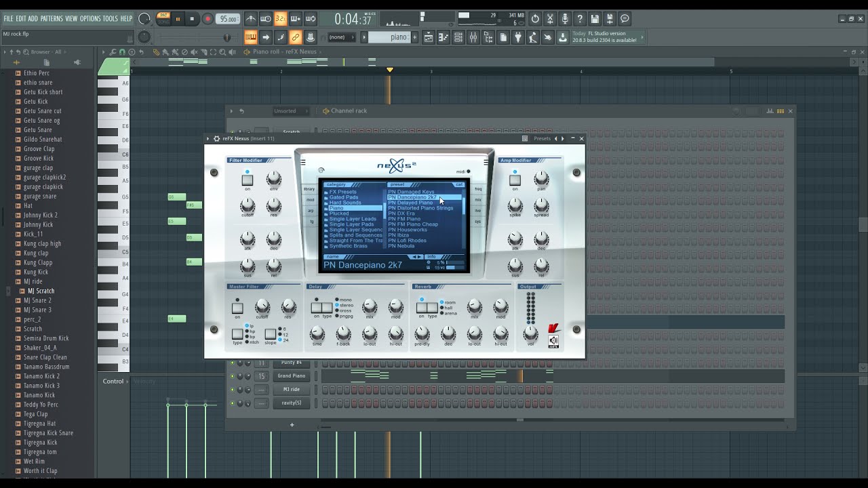Open the TOOLS menu
The image size is (868, 488).
coord(111,18)
